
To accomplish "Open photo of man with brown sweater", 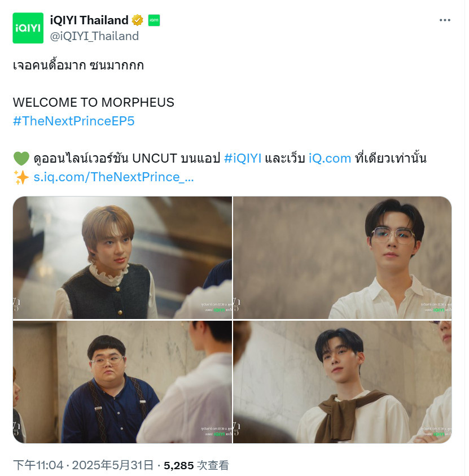I will (342, 382).
